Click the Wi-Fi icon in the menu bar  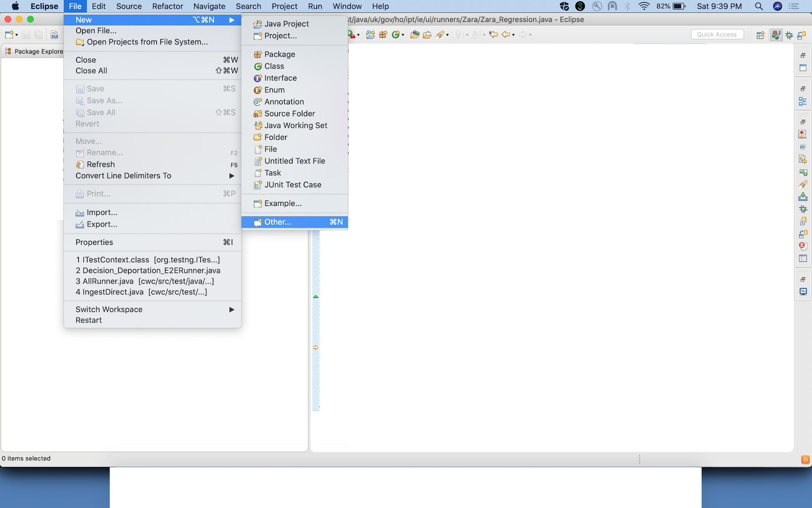click(644, 6)
